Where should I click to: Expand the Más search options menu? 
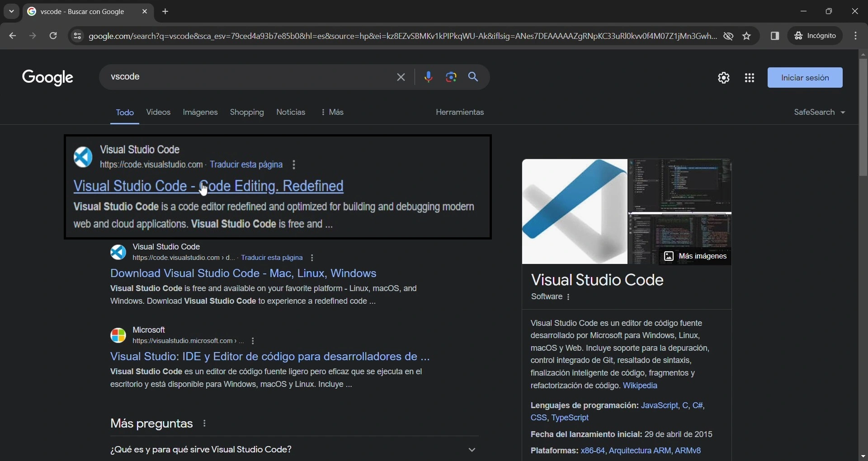pyautogui.click(x=332, y=112)
